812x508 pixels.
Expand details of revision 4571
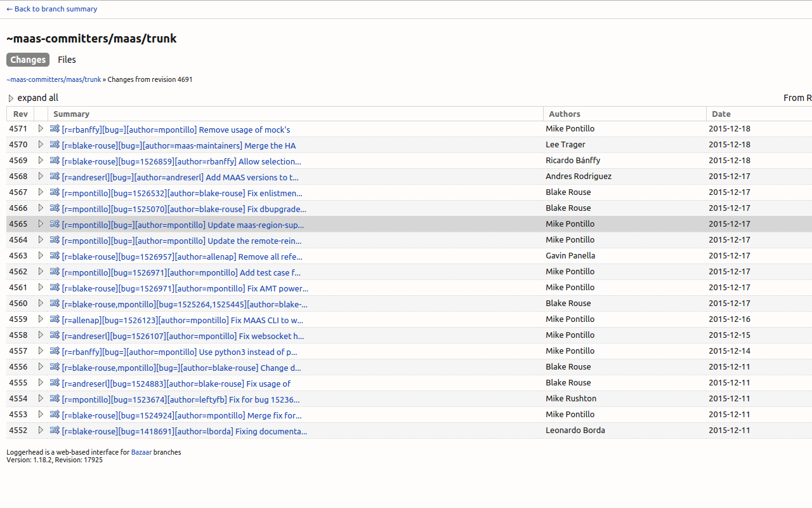tap(41, 128)
